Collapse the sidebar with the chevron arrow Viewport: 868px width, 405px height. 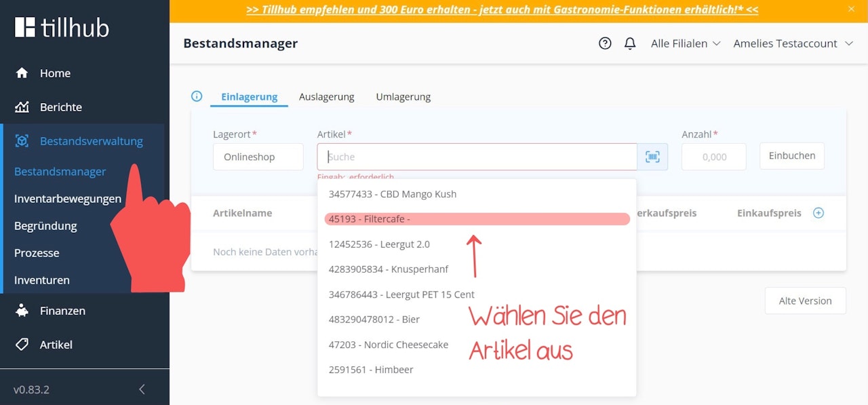142,389
